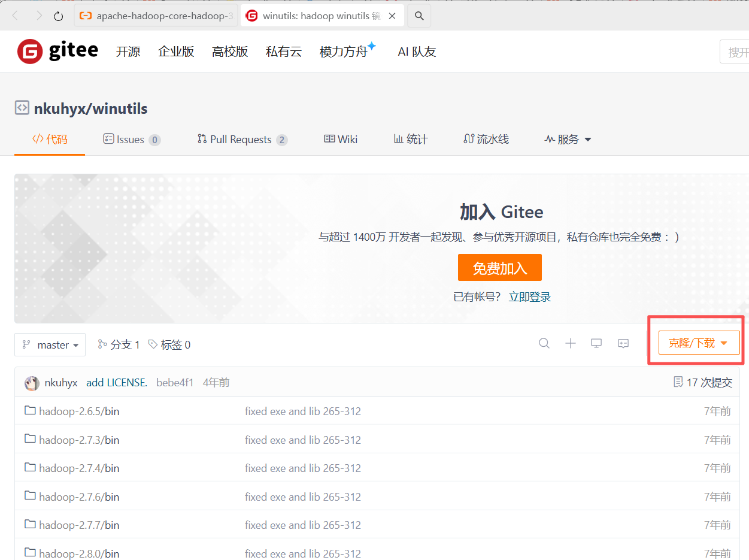Go to Gitee home via logo
Viewport: 749px width, 560px height.
click(x=57, y=52)
